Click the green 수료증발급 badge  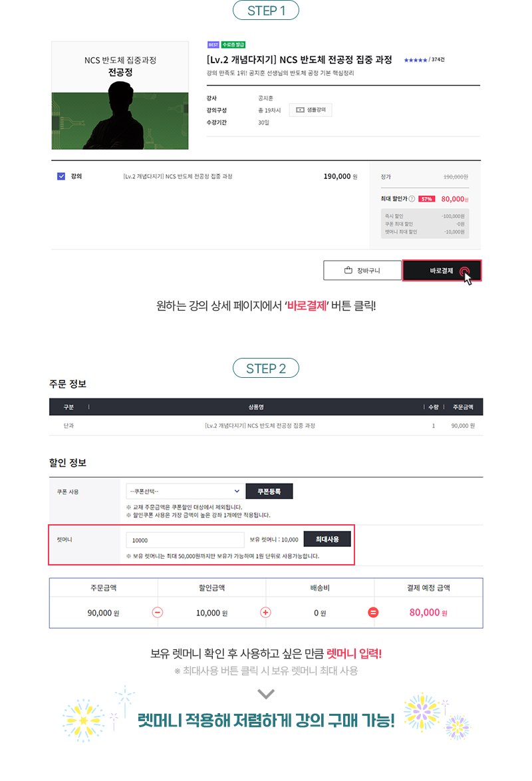pyautogui.click(x=233, y=45)
